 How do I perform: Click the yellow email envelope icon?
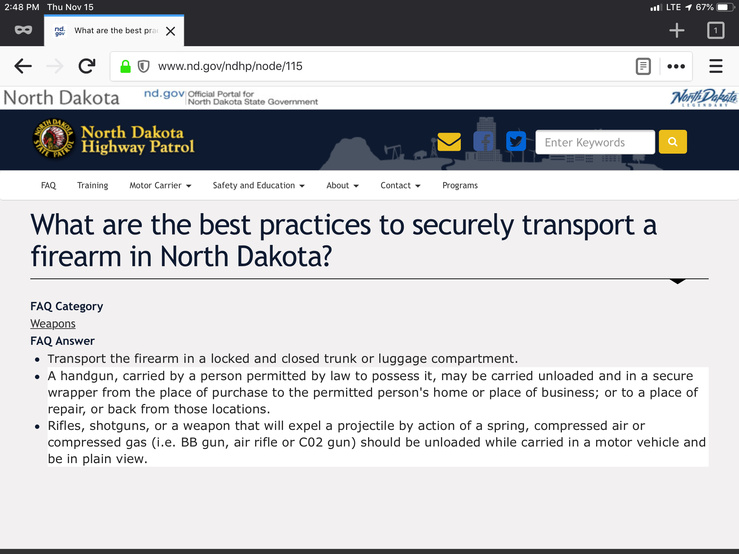(449, 142)
